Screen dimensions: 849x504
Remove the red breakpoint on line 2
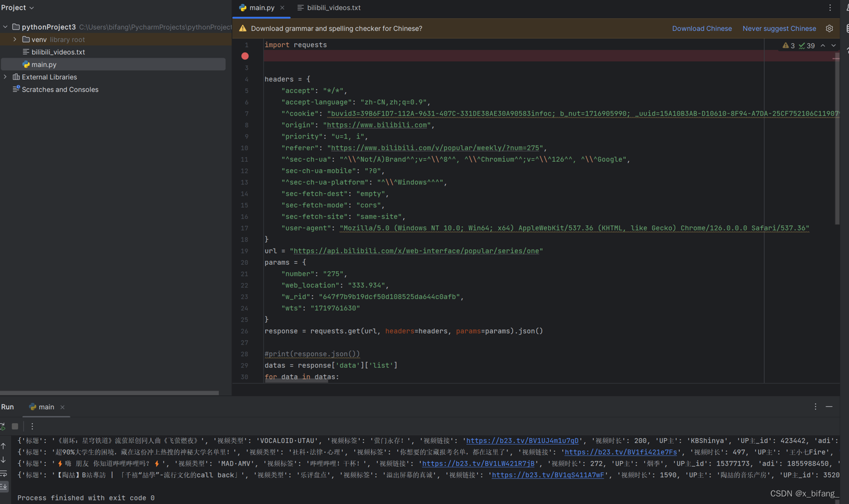click(245, 56)
